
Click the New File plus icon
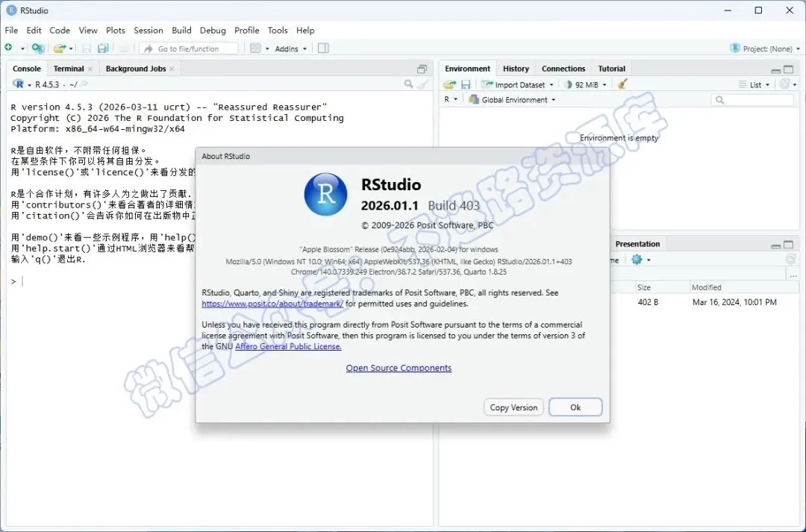pyautogui.click(x=8, y=48)
